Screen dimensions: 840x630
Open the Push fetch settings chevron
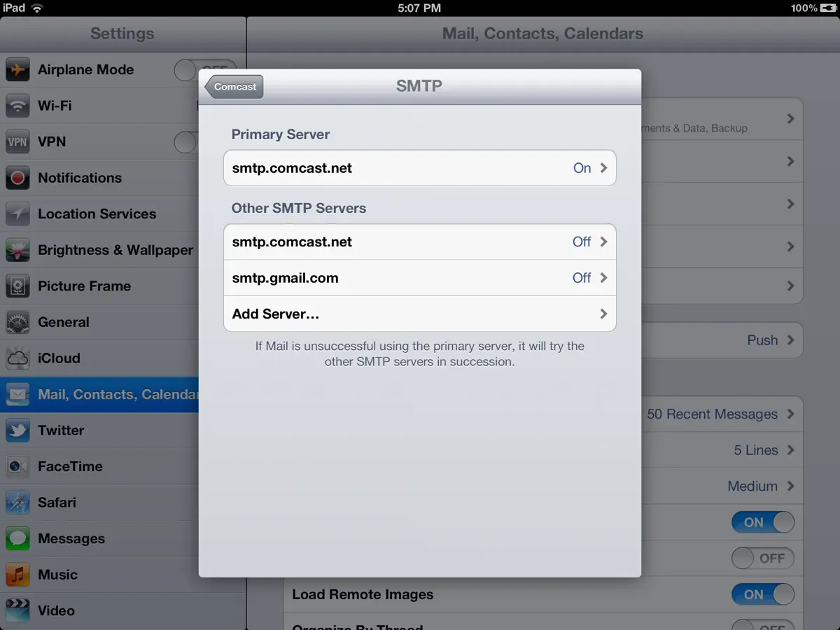click(x=790, y=340)
